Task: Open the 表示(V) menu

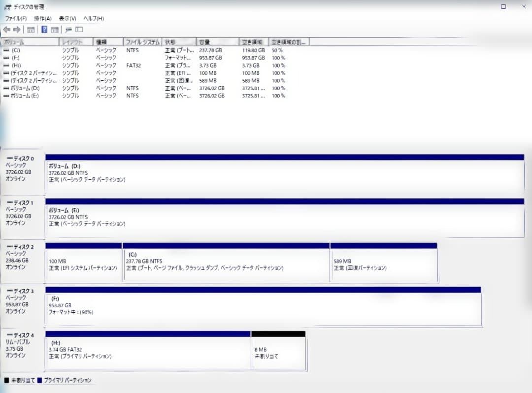Action: pyautogui.click(x=68, y=18)
